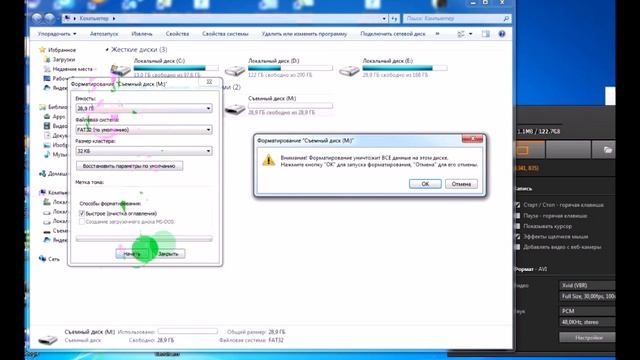Open the Емкость 28,9 ГБ dropdown

pos(144,108)
